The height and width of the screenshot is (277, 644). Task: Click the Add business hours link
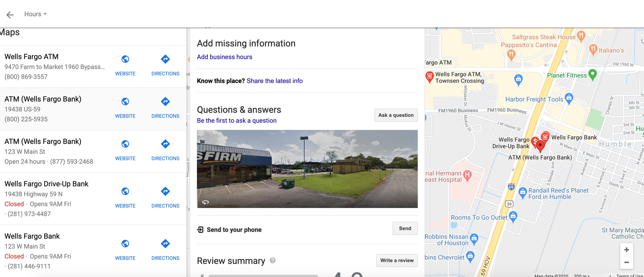[224, 57]
